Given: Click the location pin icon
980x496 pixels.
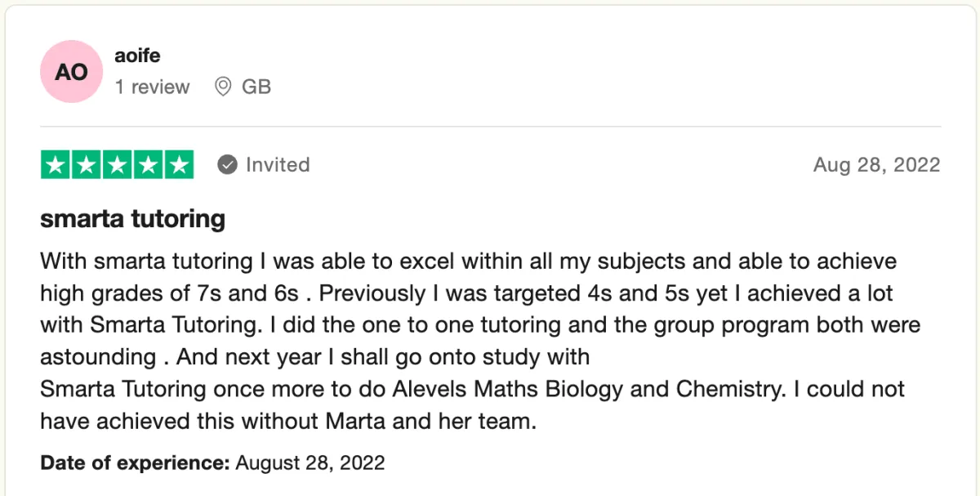Looking at the screenshot, I should click(223, 87).
